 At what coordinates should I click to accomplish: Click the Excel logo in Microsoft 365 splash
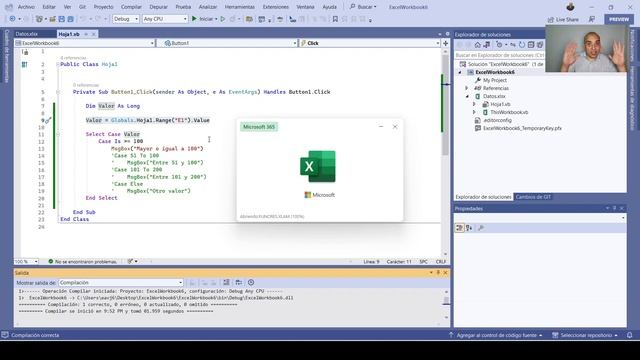pyautogui.click(x=318, y=167)
